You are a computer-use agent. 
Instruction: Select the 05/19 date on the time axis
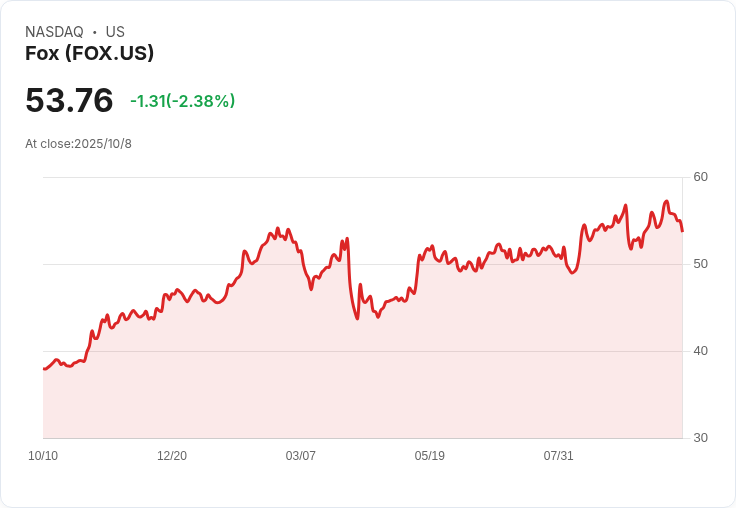[430, 456]
